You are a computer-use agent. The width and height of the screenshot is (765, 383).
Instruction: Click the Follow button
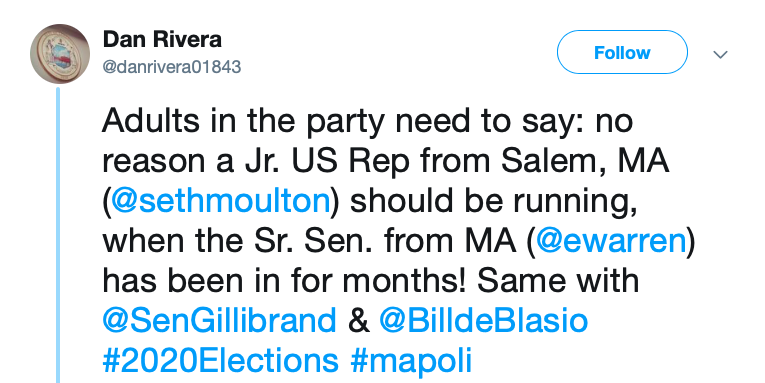[x=622, y=52]
